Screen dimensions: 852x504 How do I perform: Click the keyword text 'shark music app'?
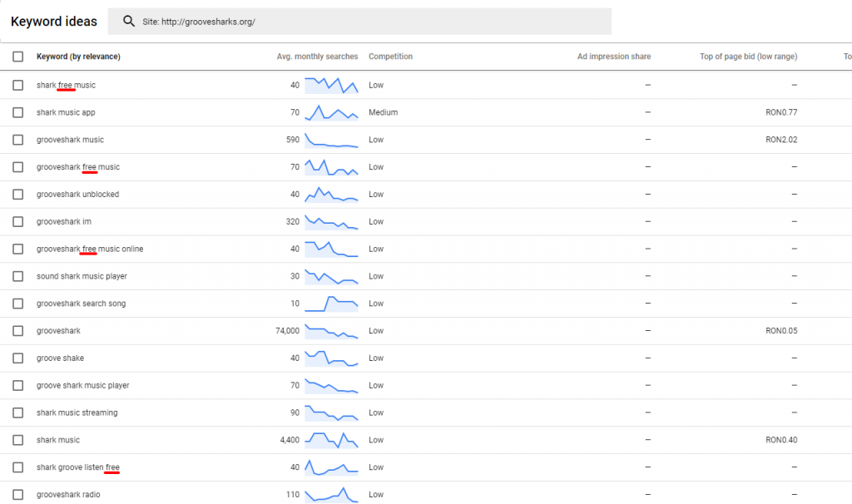66,112
